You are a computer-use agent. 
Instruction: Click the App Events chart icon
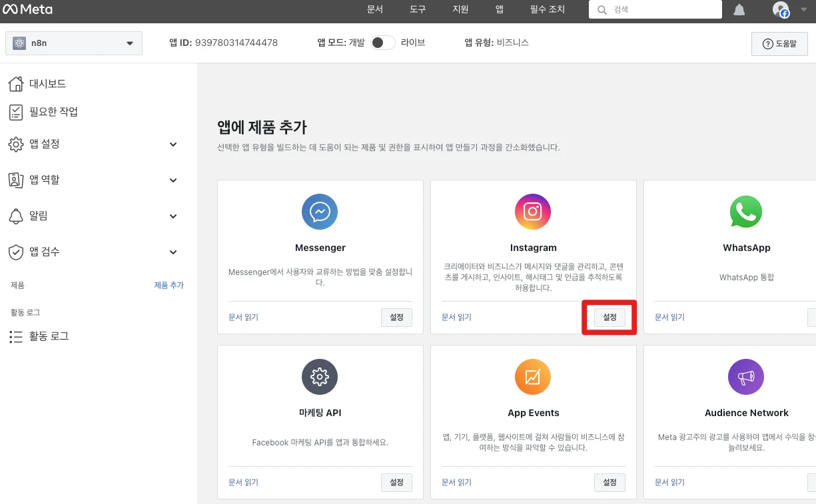pos(533,377)
